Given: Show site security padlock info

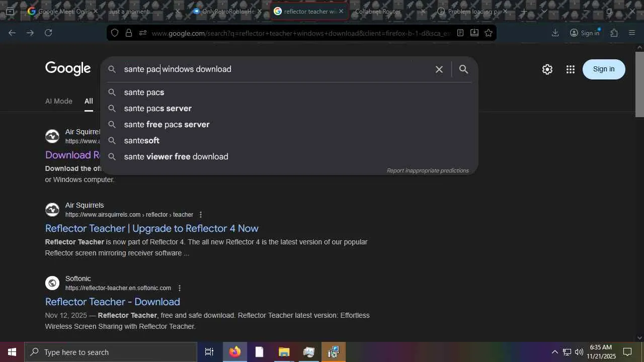Looking at the screenshot, I should pyautogui.click(x=129, y=33).
